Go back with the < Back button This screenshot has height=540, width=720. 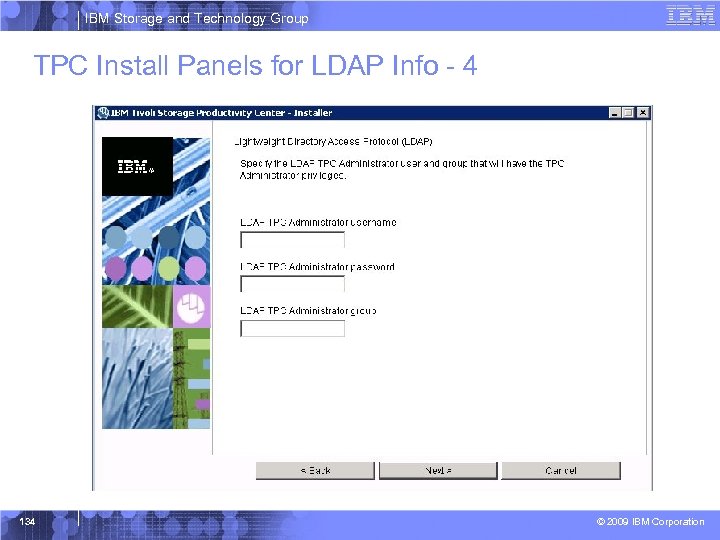[315, 471]
